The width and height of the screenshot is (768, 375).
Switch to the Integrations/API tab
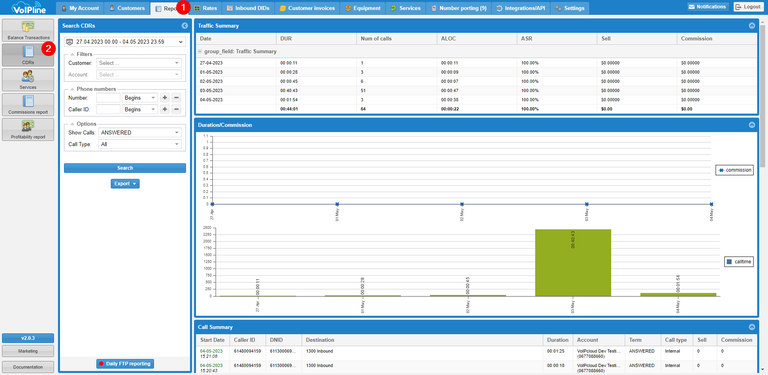click(x=520, y=8)
